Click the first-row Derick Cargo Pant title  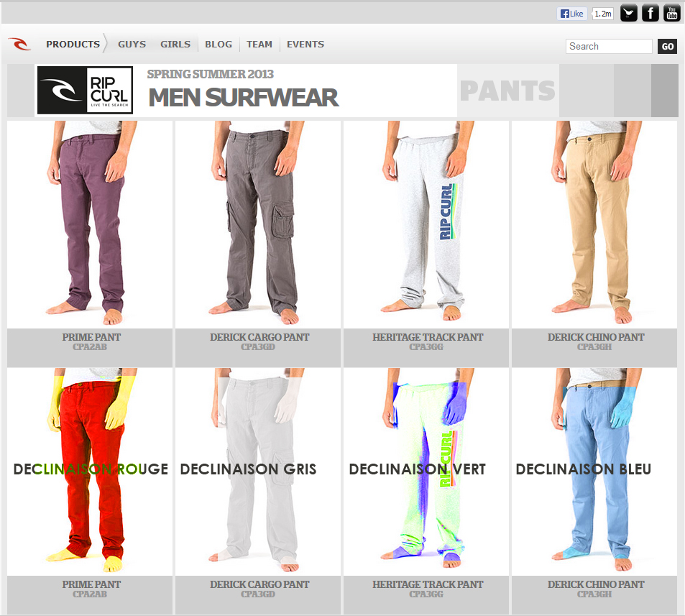pyautogui.click(x=259, y=337)
